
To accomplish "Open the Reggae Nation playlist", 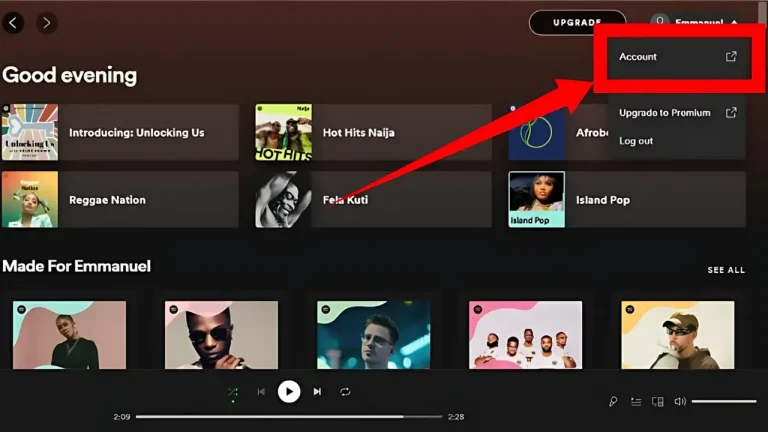I will pos(120,199).
